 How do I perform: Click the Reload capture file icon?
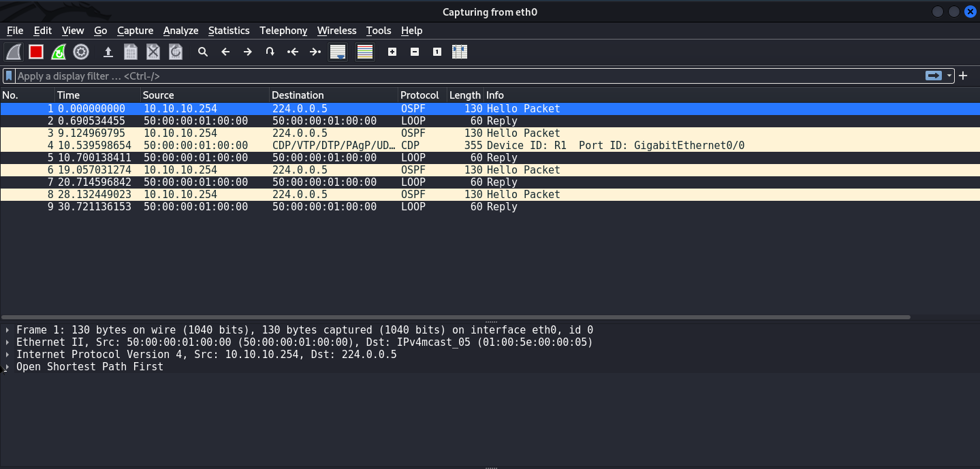(176, 52)
